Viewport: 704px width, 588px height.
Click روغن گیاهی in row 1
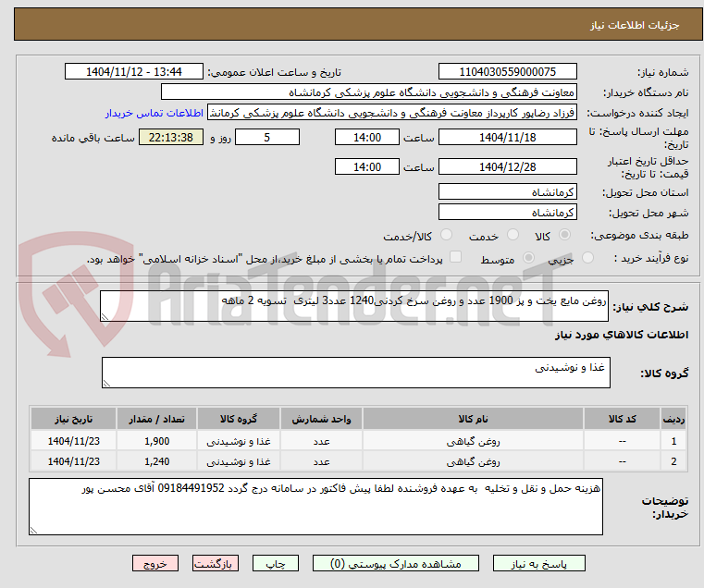(x=473, y=442)
